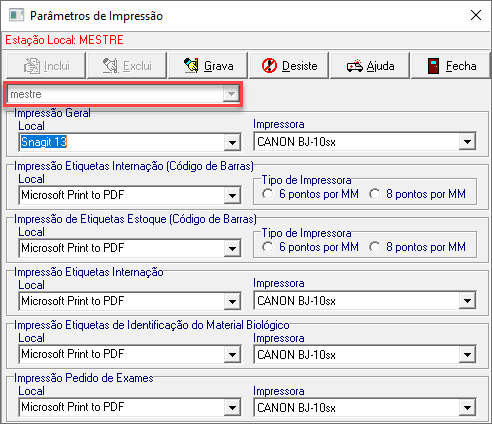Screen dimensions: 492x424
Task: Expand Impressão Geral Impressora dropdown arrow
Action: tap(467, 142)
